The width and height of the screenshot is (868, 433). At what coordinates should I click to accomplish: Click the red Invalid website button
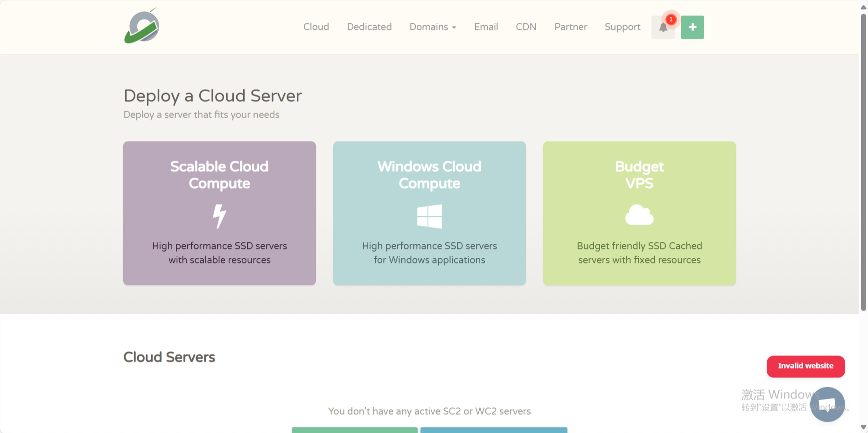tap(805, 366)
